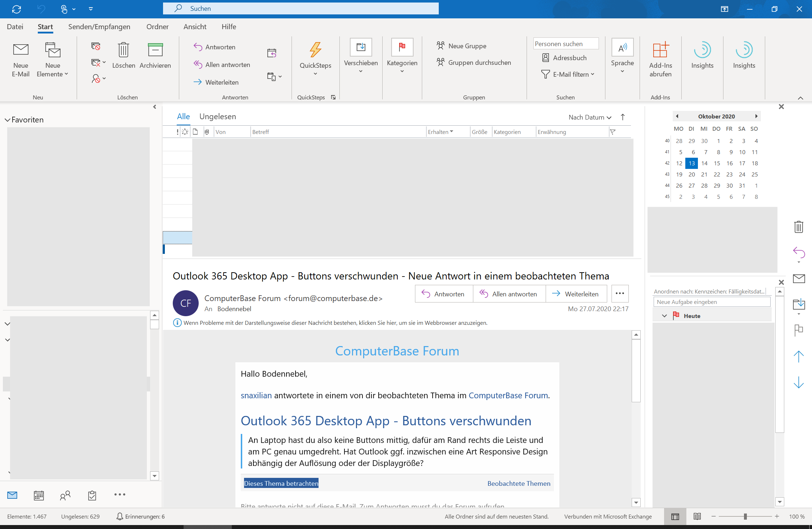This screenshot has height=529, width=812.
Task: Collapse the Favoriten section
Action: point(7,120)
